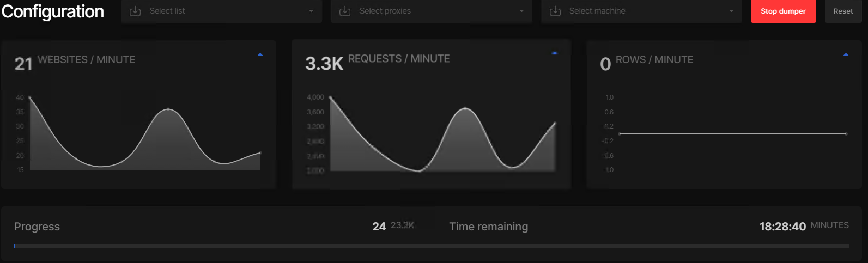Click the download icon in Select machine

click(555, 11)
